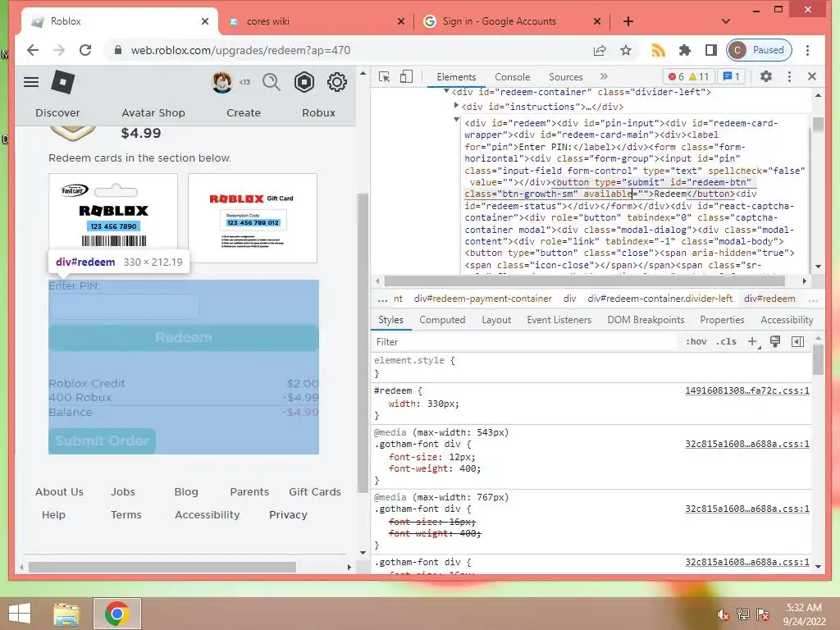Toggle rendering emulations brush icon
Viewport: 840px width, 630px height.
[774, 342]
